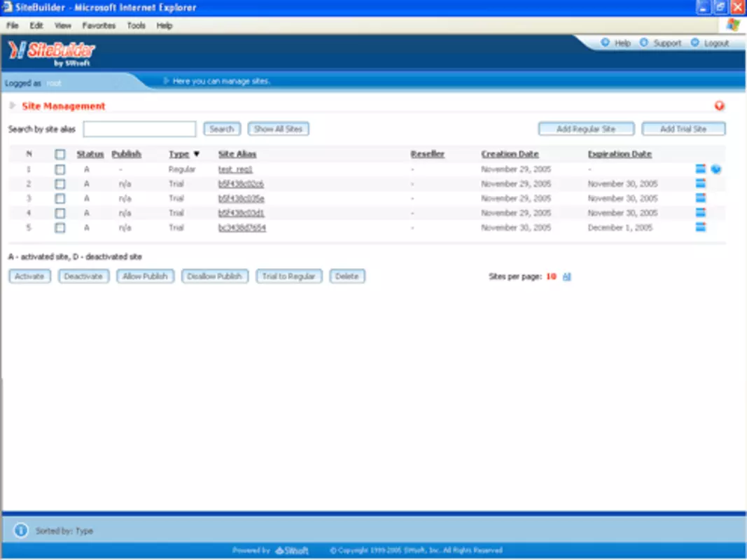Click the root username after Logged as
The width and height of the screenshot is (747, 560).
tap(54, 83)
